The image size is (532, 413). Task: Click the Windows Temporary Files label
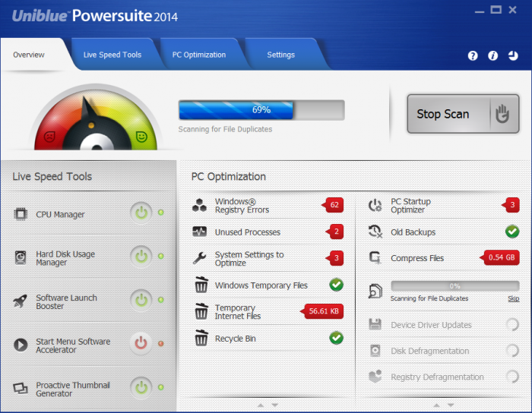(x=261, y=285)
